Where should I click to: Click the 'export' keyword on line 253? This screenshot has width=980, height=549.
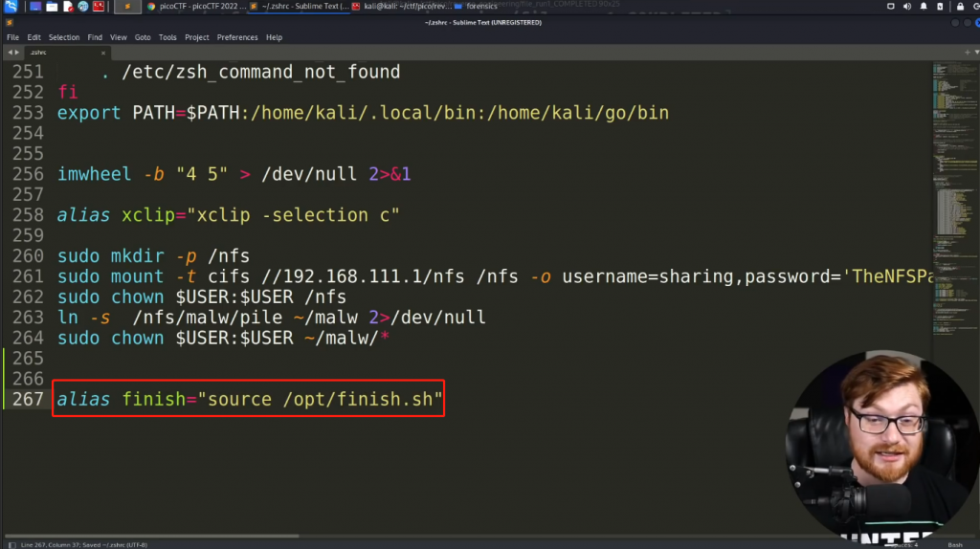(89, 113)
